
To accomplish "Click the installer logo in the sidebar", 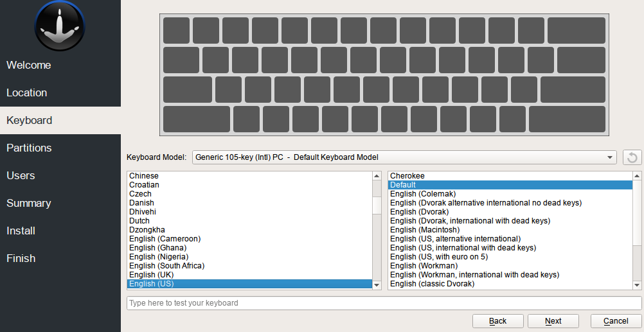I will pyautogui.click(x=60, y=26).
